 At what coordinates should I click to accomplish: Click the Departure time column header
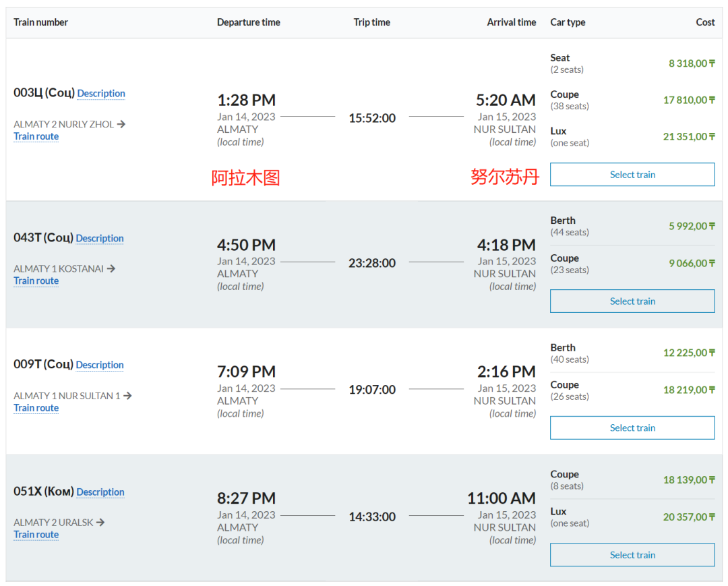pyautogui.click(x=248, y=22)
